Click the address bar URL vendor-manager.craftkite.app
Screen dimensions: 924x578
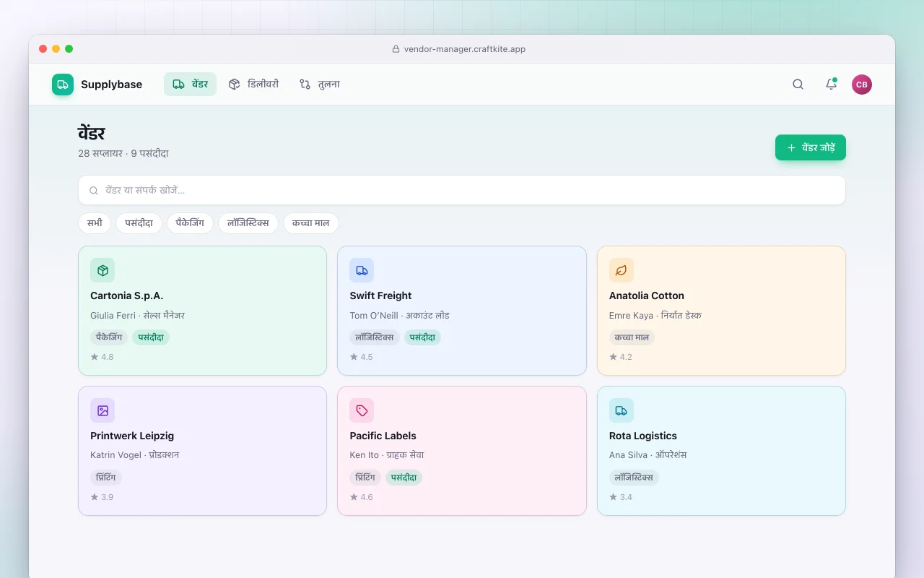465,49
